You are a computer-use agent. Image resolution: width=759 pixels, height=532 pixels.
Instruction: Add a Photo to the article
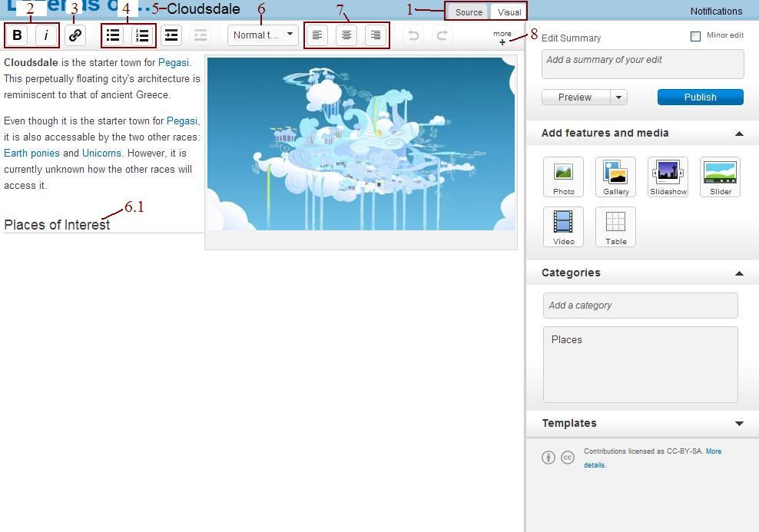(563, 177)
